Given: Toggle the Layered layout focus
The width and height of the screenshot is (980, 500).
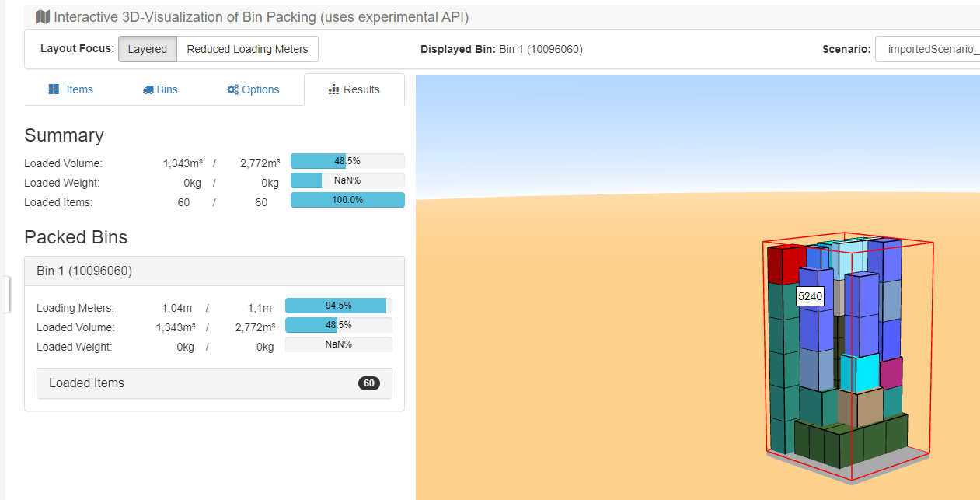Looking at the screenshot, I should pos(148,49).
